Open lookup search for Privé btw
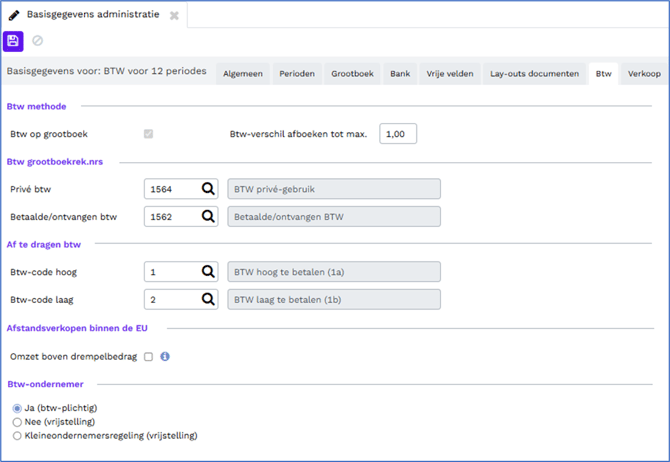 click(208, 189)
